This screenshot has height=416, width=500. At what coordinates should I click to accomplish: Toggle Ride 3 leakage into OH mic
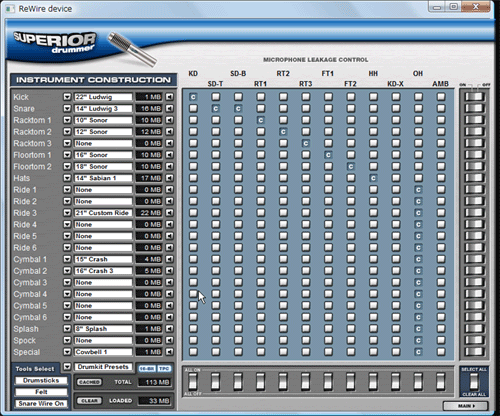click(418, 213)
